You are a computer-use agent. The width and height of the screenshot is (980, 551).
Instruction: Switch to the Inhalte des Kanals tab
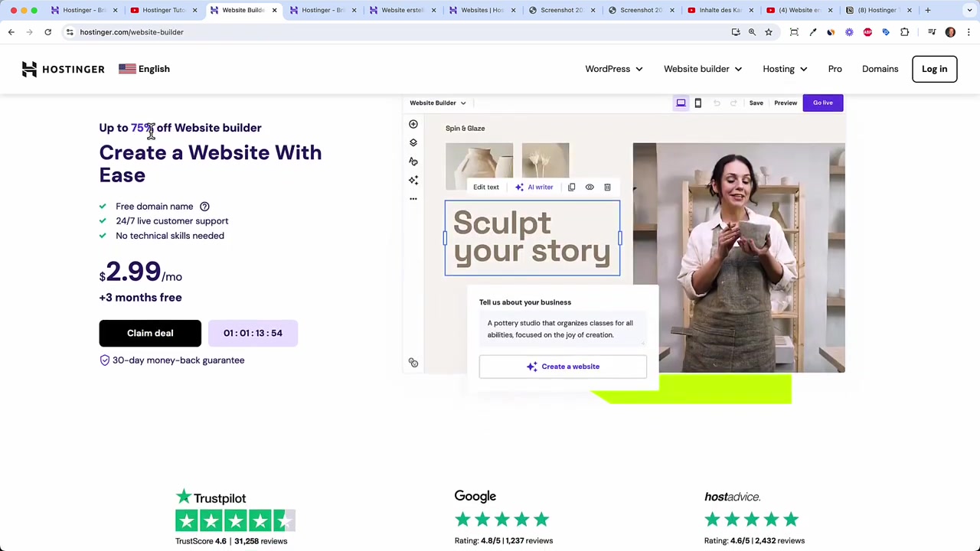coord(720,10)
